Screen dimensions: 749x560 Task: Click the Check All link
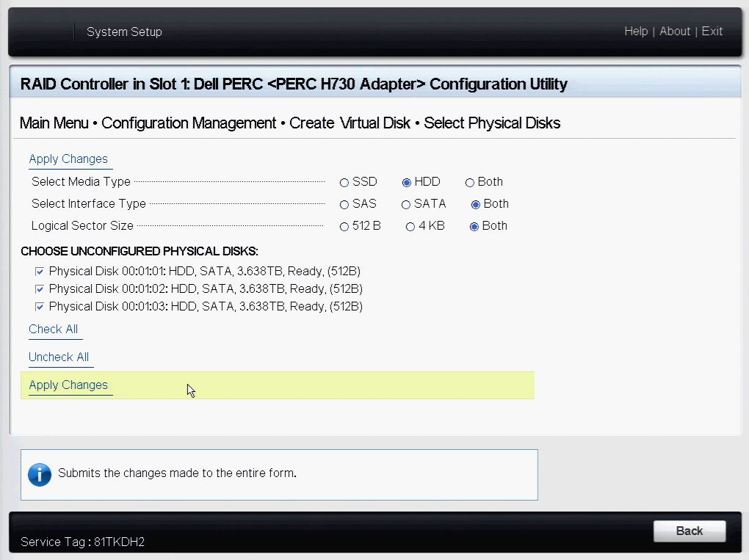tap(54, 329)
